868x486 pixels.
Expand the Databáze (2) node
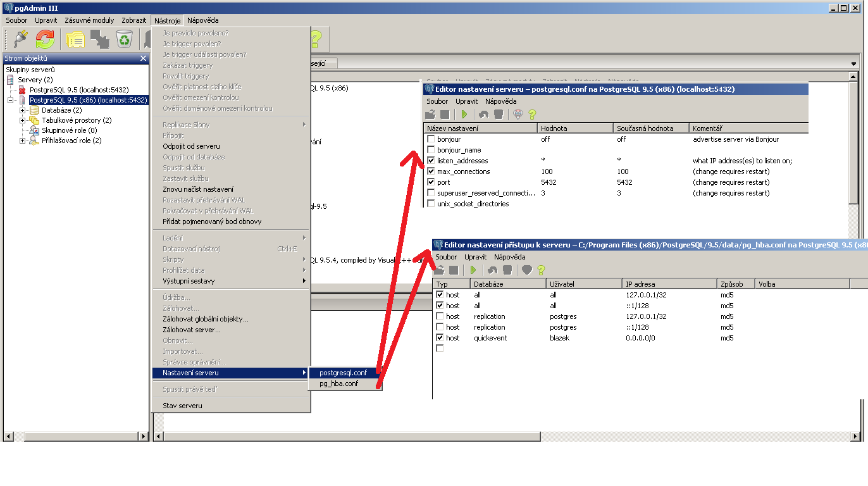click(x=23, y=110)
